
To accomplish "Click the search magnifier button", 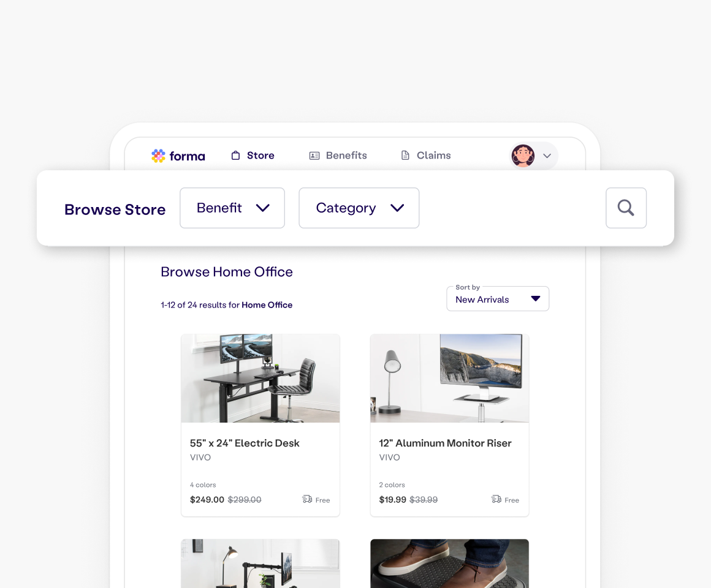I will 626,208.
